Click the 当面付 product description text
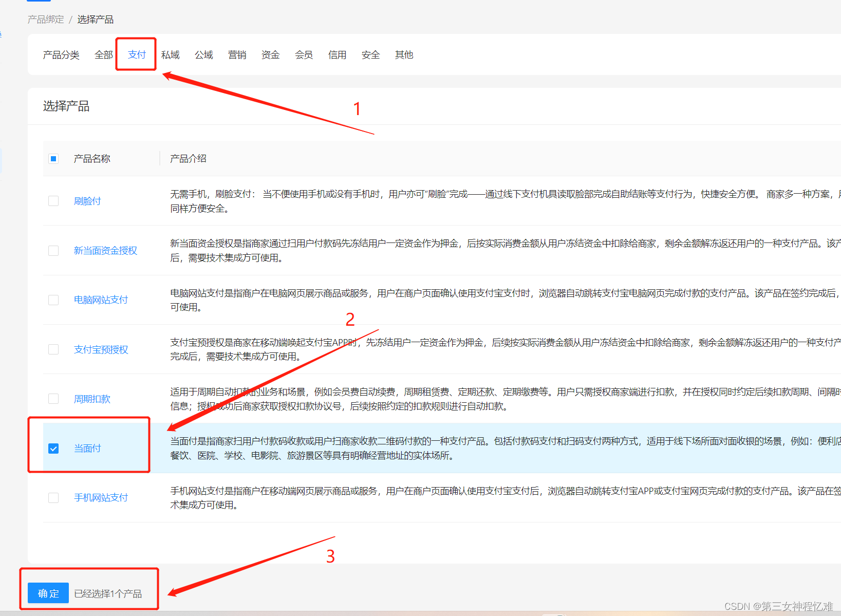This screenshot has height=616, width=841. click(506, 449)
